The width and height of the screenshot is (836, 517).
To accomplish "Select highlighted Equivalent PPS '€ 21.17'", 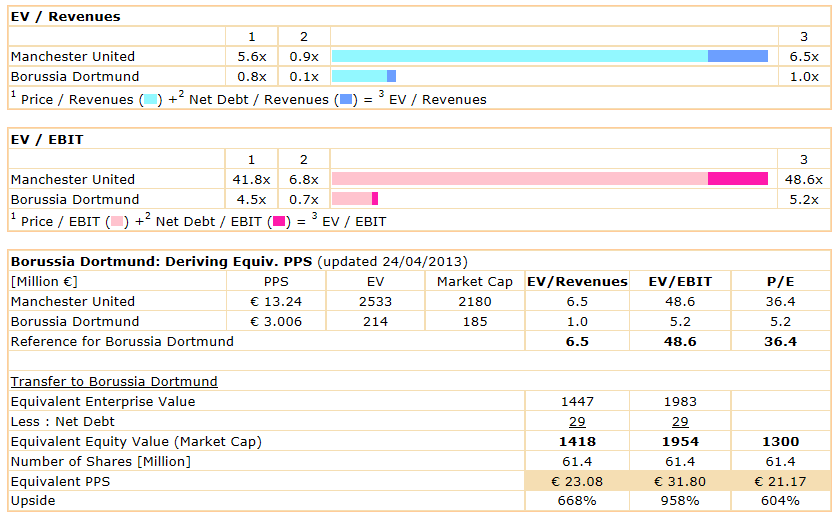I will [x=781, y=482].
